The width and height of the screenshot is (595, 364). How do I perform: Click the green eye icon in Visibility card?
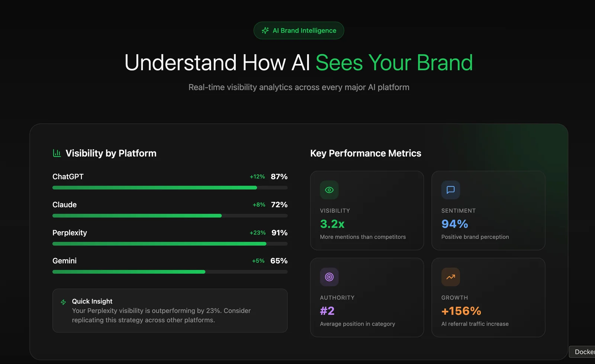coord(329,190)
